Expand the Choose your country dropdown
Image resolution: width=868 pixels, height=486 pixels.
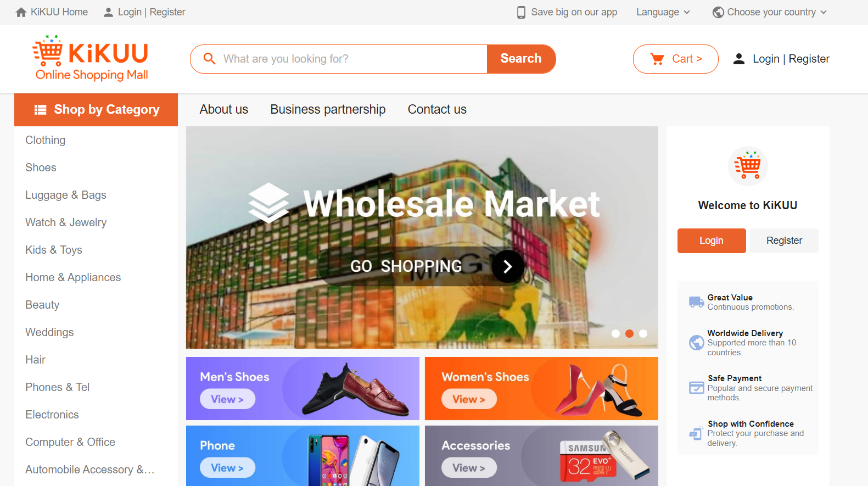click(x=770, y=12)
